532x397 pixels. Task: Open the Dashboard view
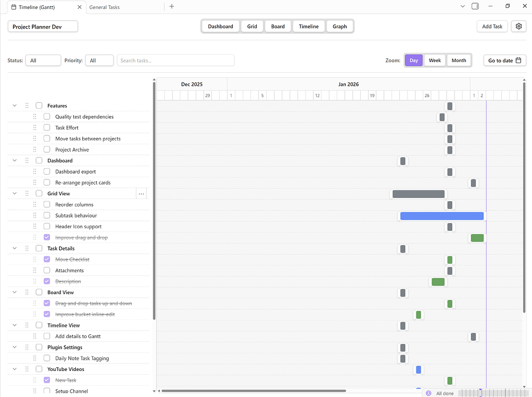click(x=221, y=27)
